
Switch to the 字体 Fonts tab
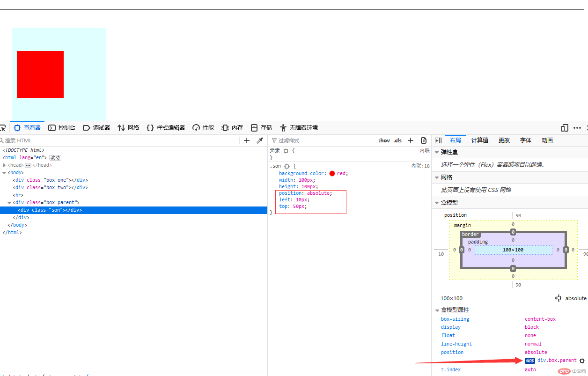click(x=526, y=140)
